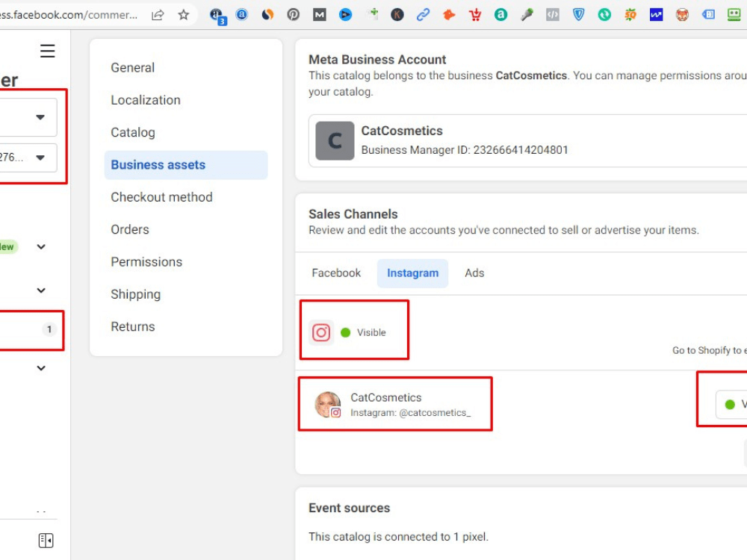
Task: Click the orange SQ extension icon
Action: (630, 15)
